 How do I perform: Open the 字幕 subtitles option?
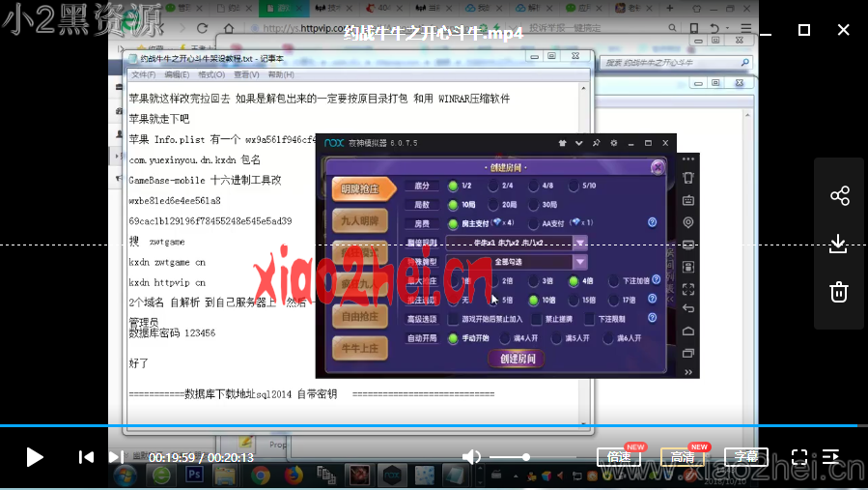click(x=746, y=457)
